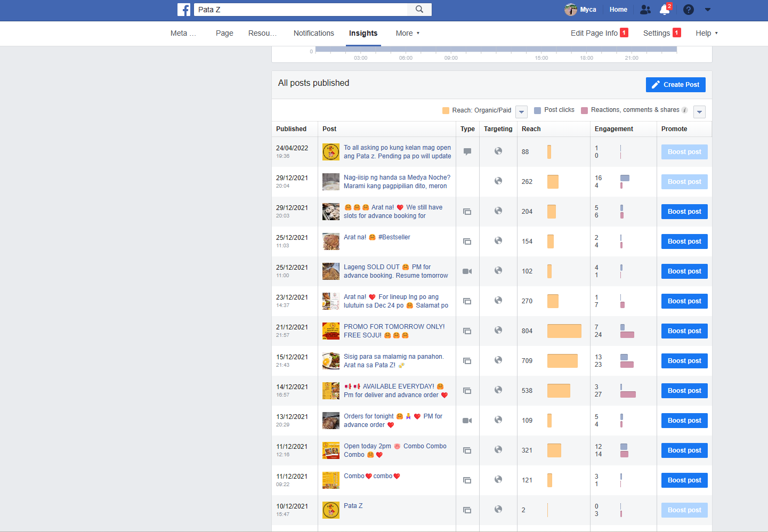Viewport: 768px width, 532px height.
Task: Open the Sisig para sa malamig post link
Action: [393, 361]
